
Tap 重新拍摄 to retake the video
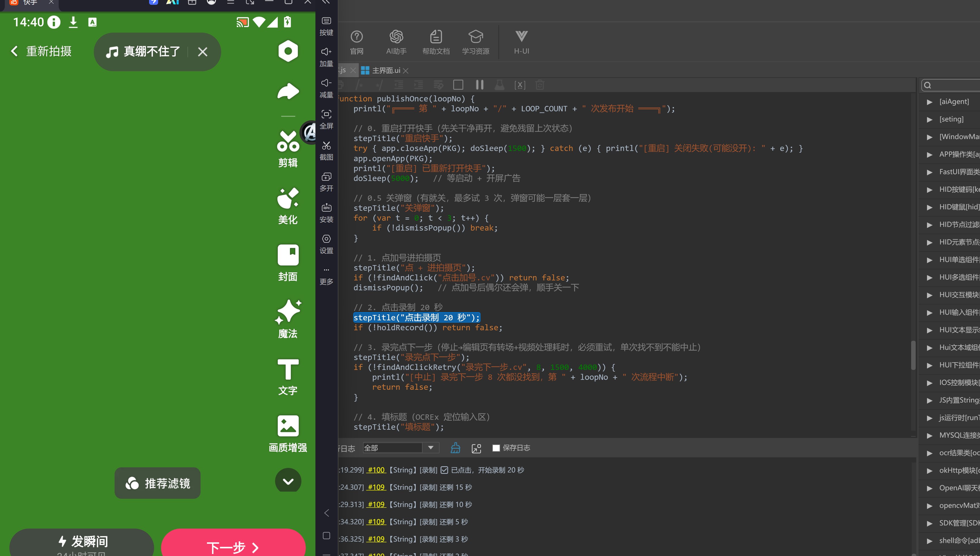[x=41, y=51]
